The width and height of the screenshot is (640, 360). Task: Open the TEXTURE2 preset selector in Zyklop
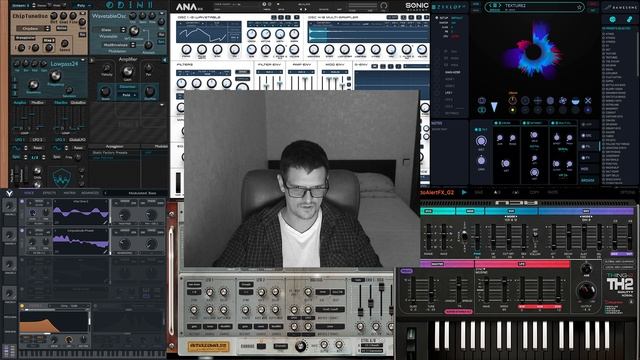click(535, 7)
